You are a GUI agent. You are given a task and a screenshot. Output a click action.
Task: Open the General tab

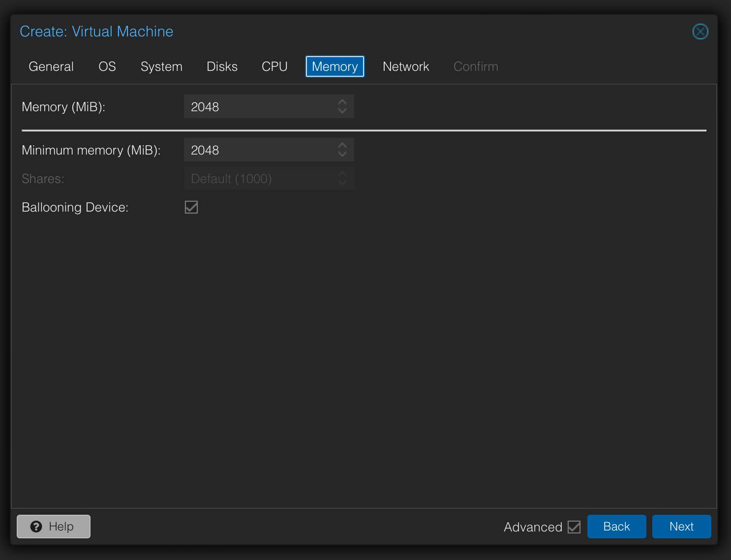(x=51, y=66)
